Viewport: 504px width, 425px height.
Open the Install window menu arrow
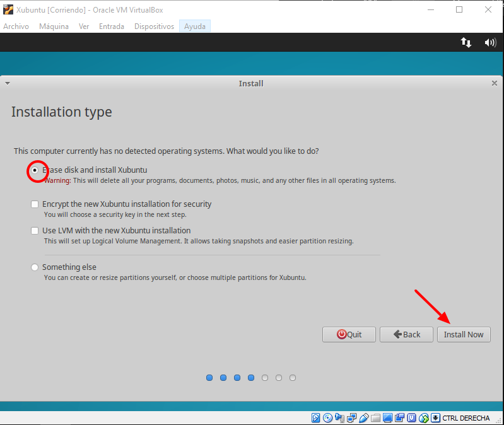coord(8,83)
